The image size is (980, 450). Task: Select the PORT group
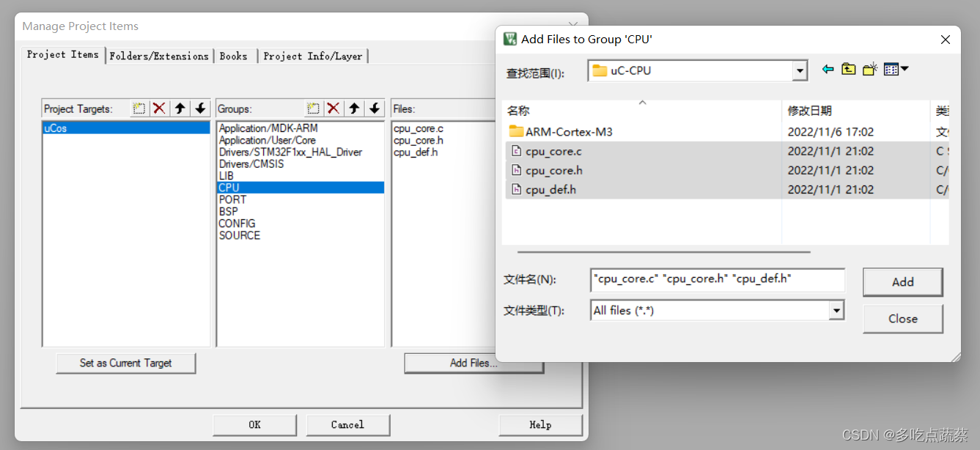pyautogui.click(x=232, y=199)
